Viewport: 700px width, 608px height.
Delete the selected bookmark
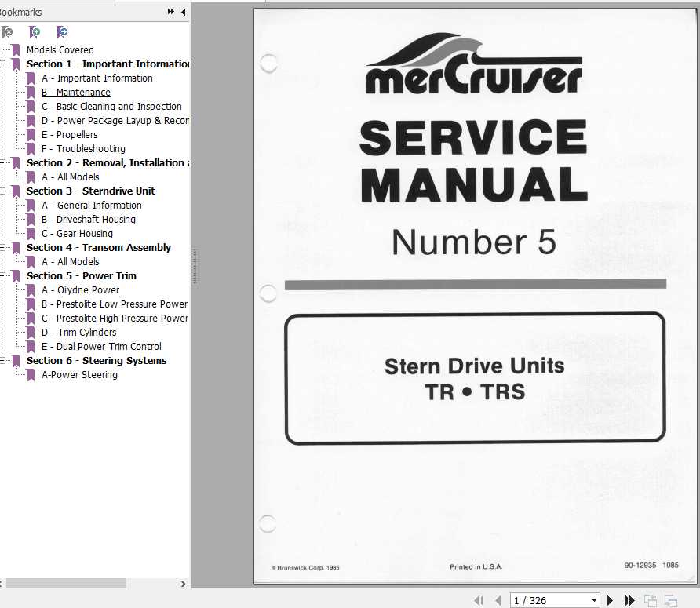(8, 31)
